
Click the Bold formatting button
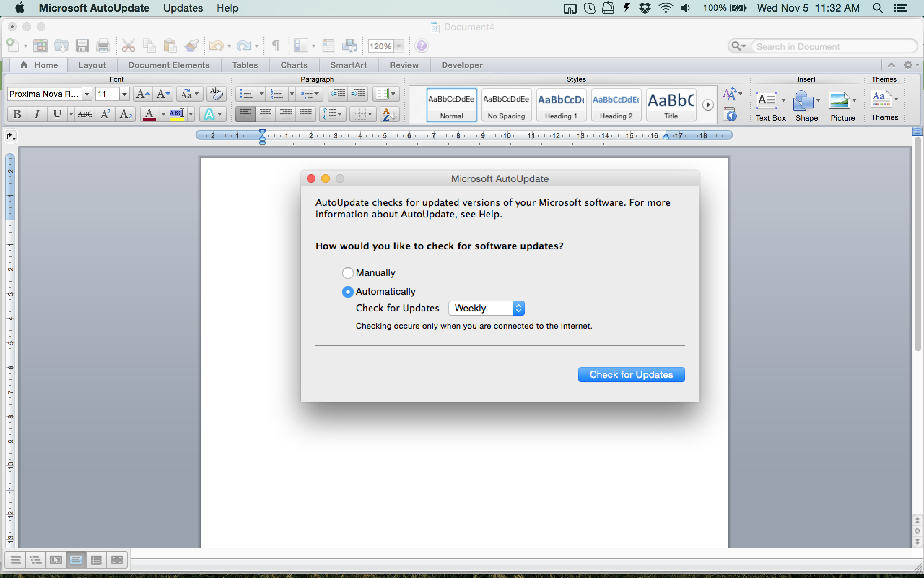[17, 114]
